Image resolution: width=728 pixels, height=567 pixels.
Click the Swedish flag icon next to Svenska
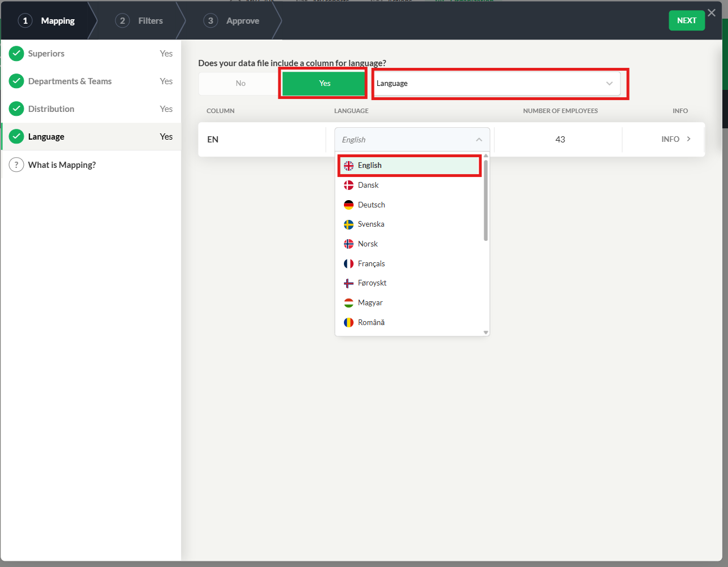(348, 224)
